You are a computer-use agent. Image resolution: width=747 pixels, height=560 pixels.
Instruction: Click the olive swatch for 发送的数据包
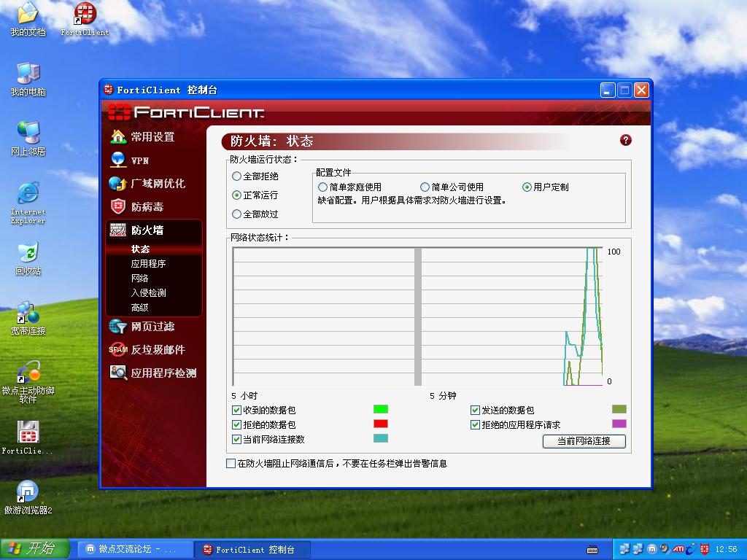click(619, 409)
